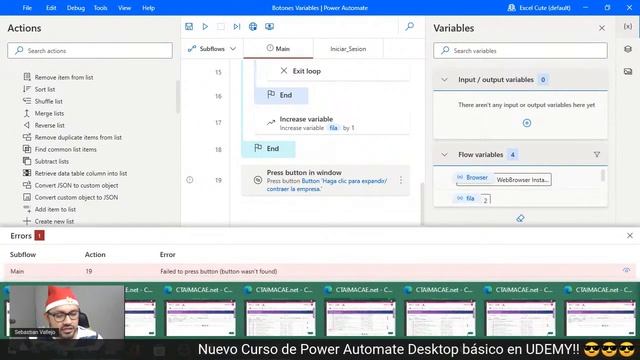Image resolution: width=640 pixels, height=360 pixels.
Task: Collapse Input / output variables section
Action: (x=444, y=80)
